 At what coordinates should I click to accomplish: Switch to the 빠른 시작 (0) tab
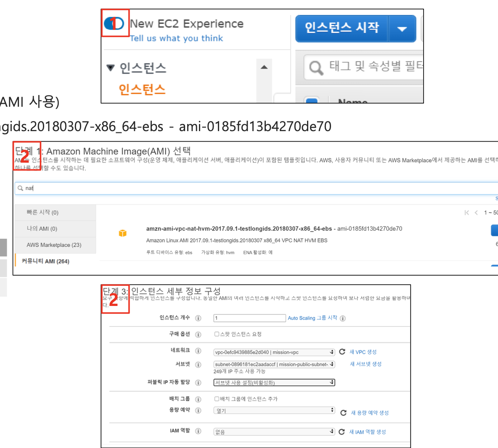[55, 213]
